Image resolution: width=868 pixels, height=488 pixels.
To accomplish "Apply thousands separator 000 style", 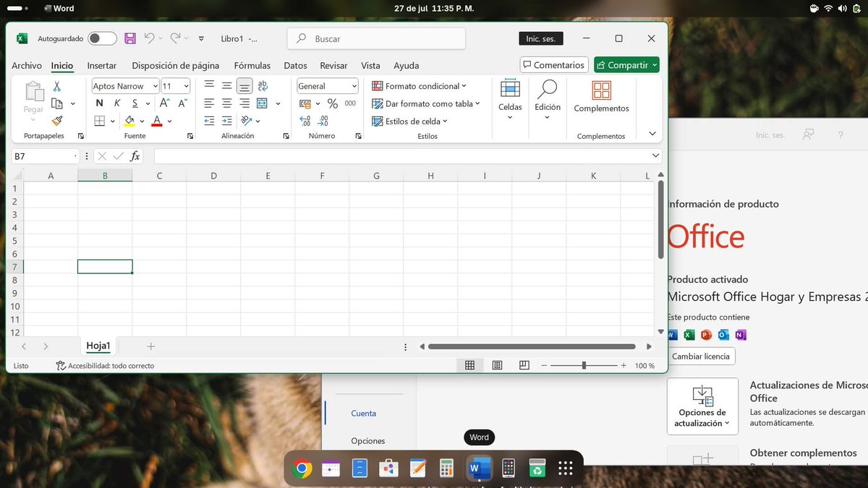I will [350, 103].
